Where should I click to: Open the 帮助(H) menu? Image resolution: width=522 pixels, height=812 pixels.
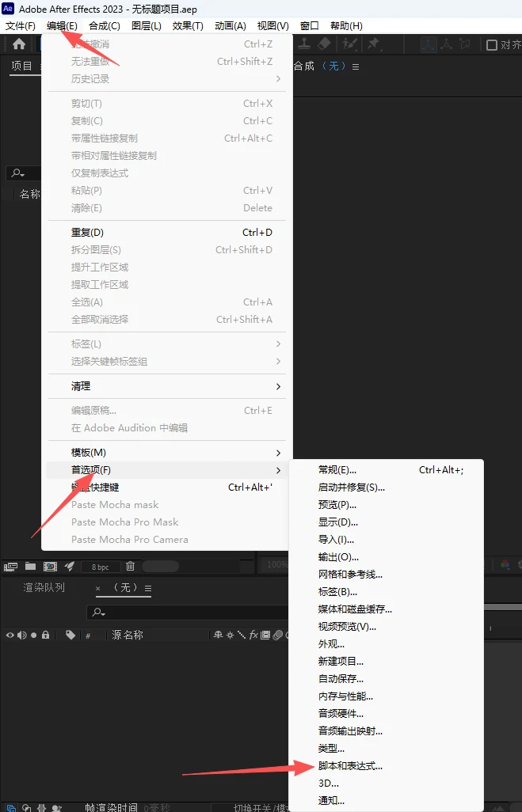click(347, 26)
